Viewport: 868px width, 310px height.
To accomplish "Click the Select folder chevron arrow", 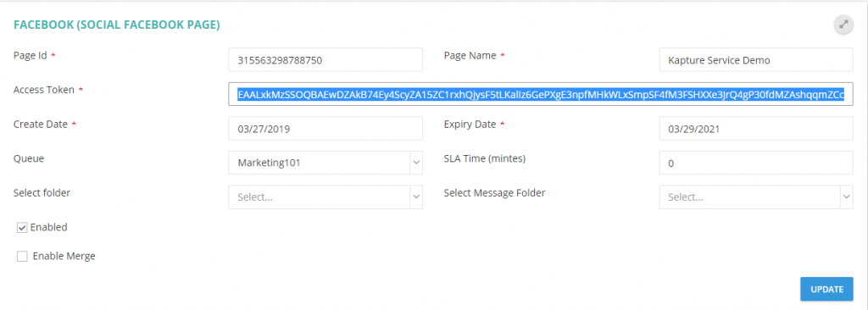I will tap(416, 197).
